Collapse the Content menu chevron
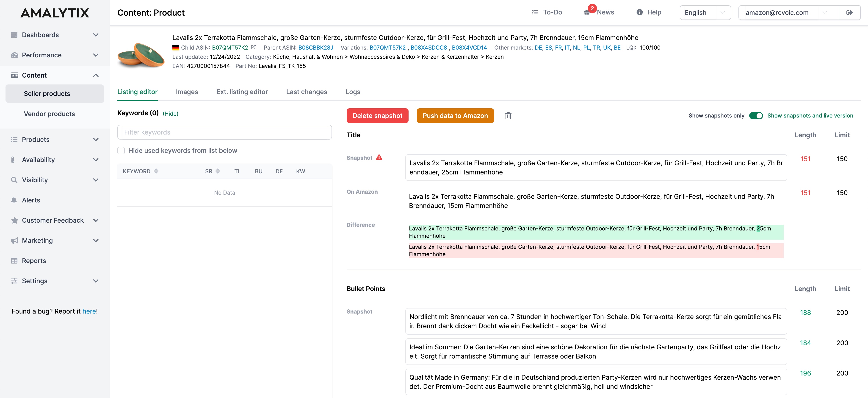This screenshot has height=398, width=868. 96,75
